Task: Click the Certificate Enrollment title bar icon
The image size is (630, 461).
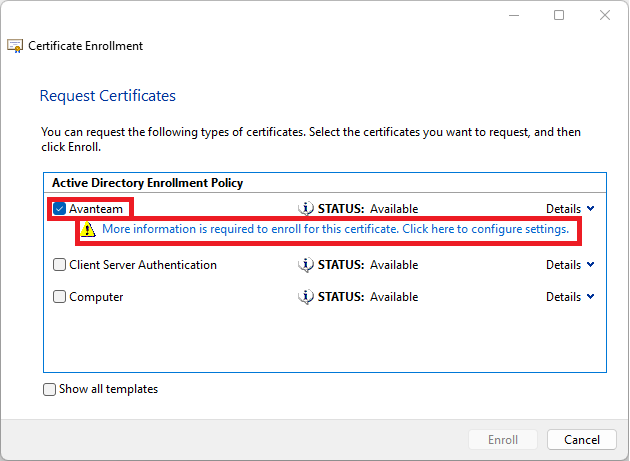Action: tap(15, 46)
